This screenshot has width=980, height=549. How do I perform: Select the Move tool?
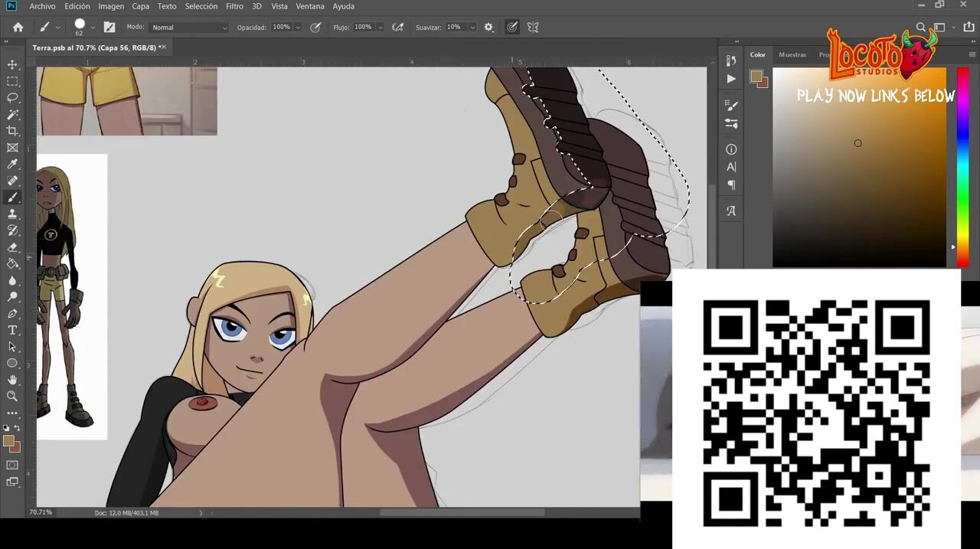[x=12, y=64]
